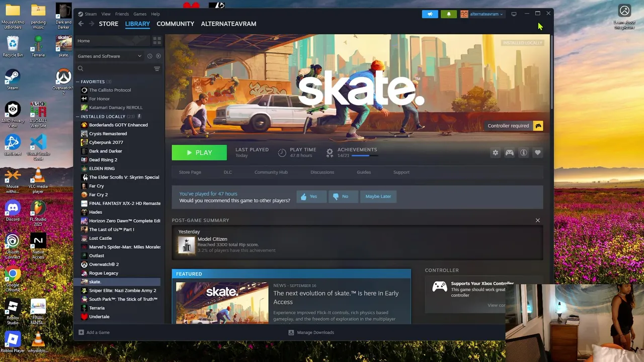The image size is (644, 362).
Task: Open Roblox Studio desktop shortcut
Action: coord(13,312)
